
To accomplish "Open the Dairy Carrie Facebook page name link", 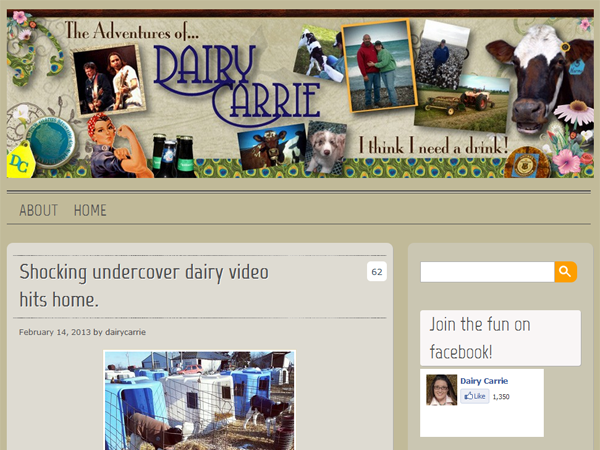I will point(484,381).
